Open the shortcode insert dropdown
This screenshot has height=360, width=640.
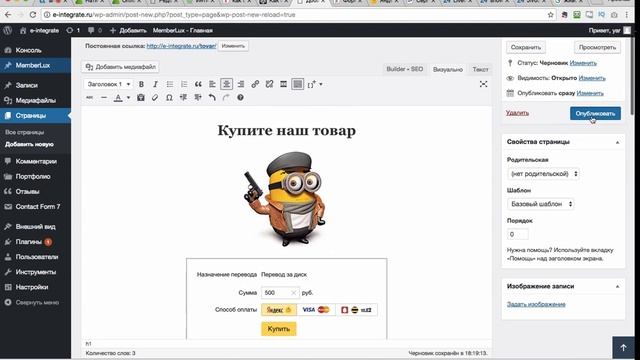[315, 84]
